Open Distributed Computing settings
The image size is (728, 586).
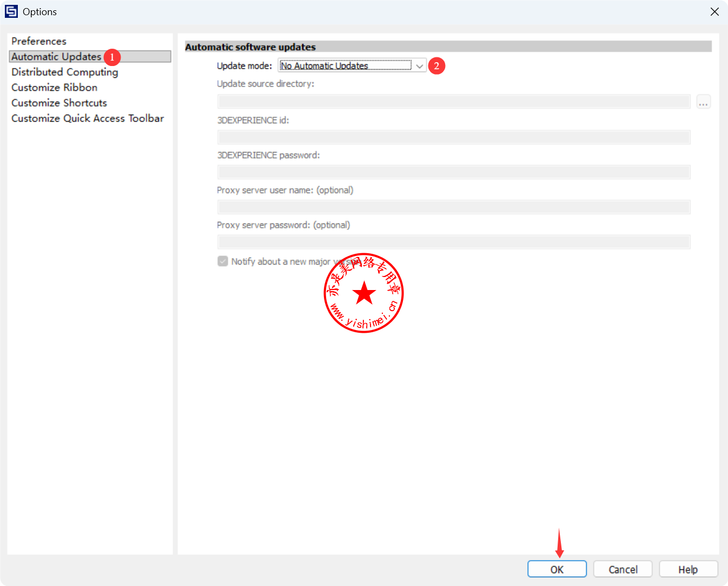coord(64,72)
